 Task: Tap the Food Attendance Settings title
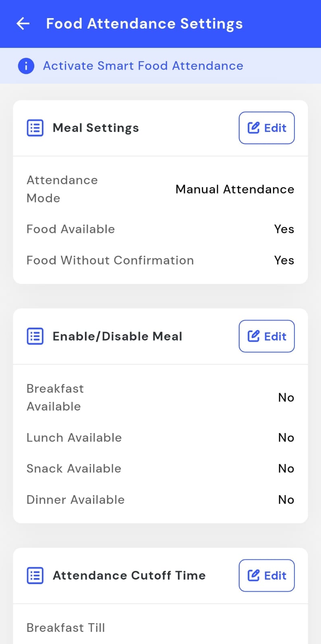coord(144,24)
